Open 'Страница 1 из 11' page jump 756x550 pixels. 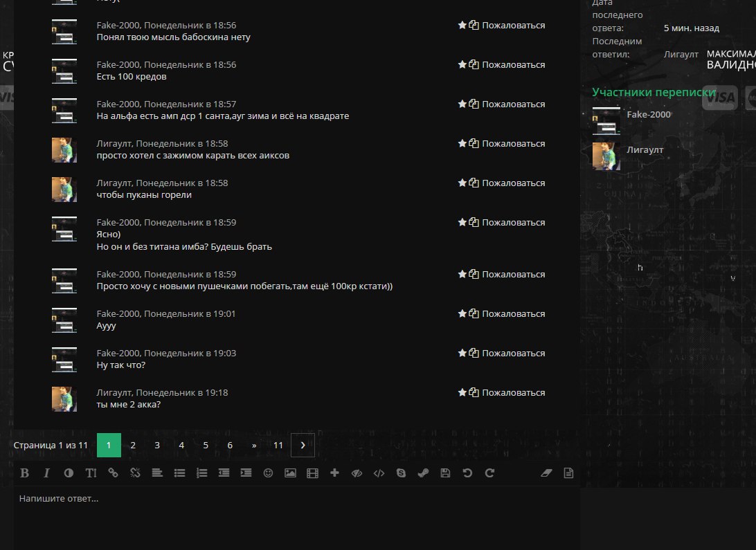click(51, 445)
